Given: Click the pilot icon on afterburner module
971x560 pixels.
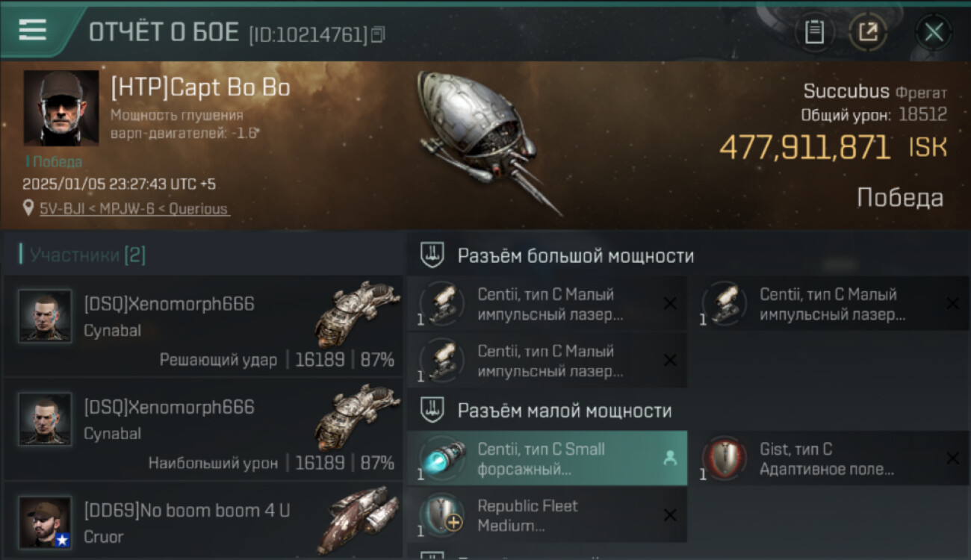Looking at the screenshot, I should (x=670, y=459).
